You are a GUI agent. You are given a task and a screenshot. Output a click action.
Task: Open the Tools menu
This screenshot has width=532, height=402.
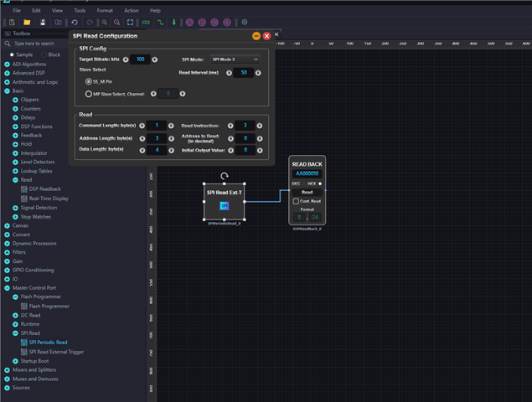point(80,11)
